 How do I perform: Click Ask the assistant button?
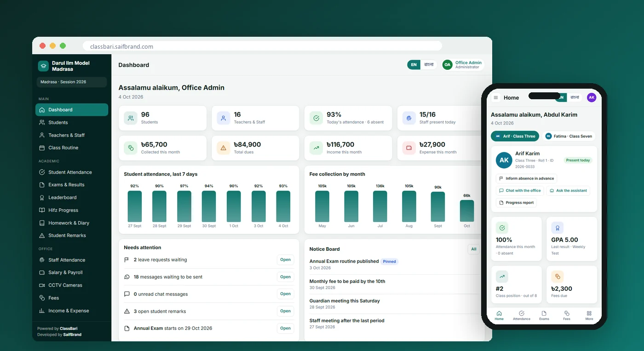pyautogui.click(x=568, y=191)
